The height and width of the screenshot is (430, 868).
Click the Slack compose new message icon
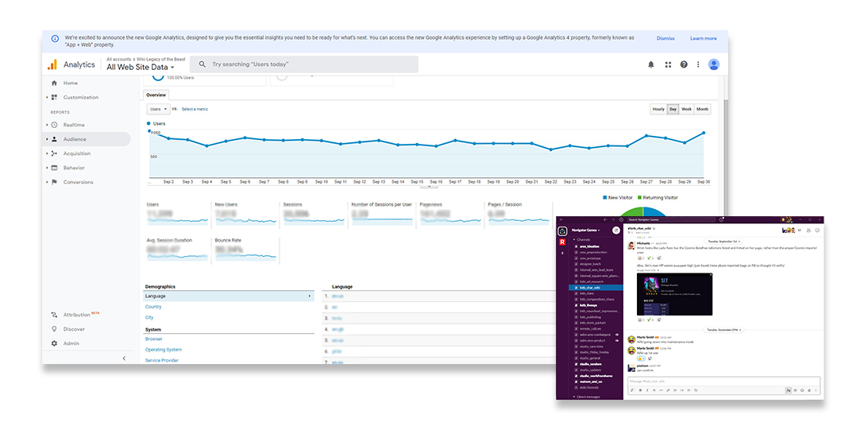[x=615, y=230]
